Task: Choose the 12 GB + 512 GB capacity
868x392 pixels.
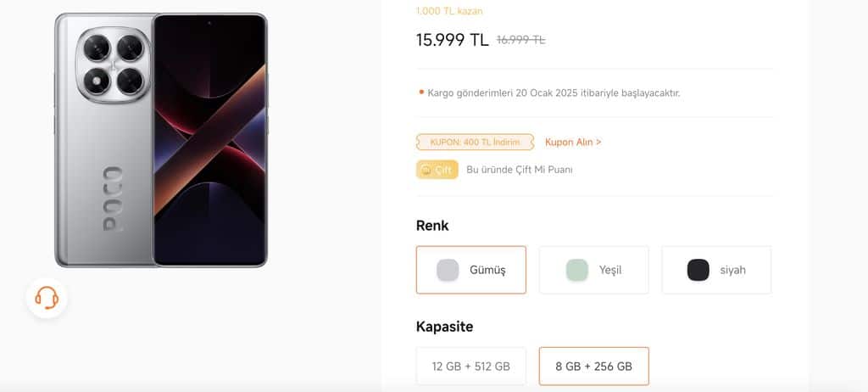Action: 471,366
